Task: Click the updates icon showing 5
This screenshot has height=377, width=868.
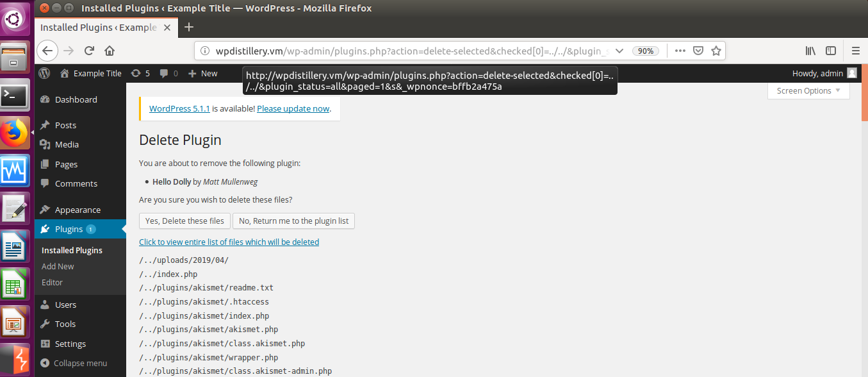Action: [140, 73]
